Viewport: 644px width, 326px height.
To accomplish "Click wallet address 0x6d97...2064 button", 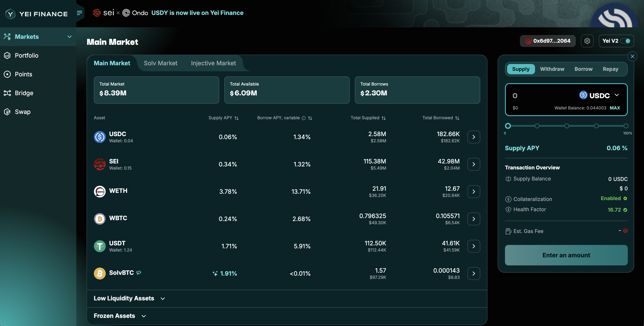I will [547, 41].
